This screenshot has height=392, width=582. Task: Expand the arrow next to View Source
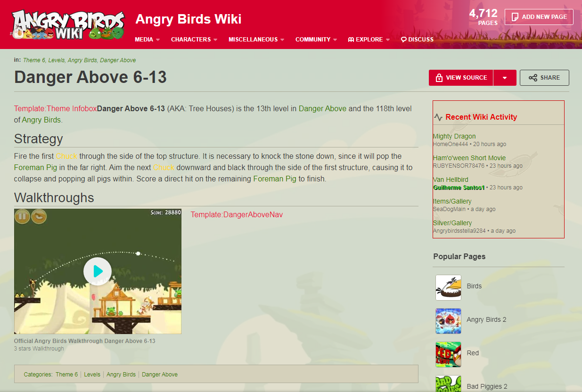click(x=505, y=78)
